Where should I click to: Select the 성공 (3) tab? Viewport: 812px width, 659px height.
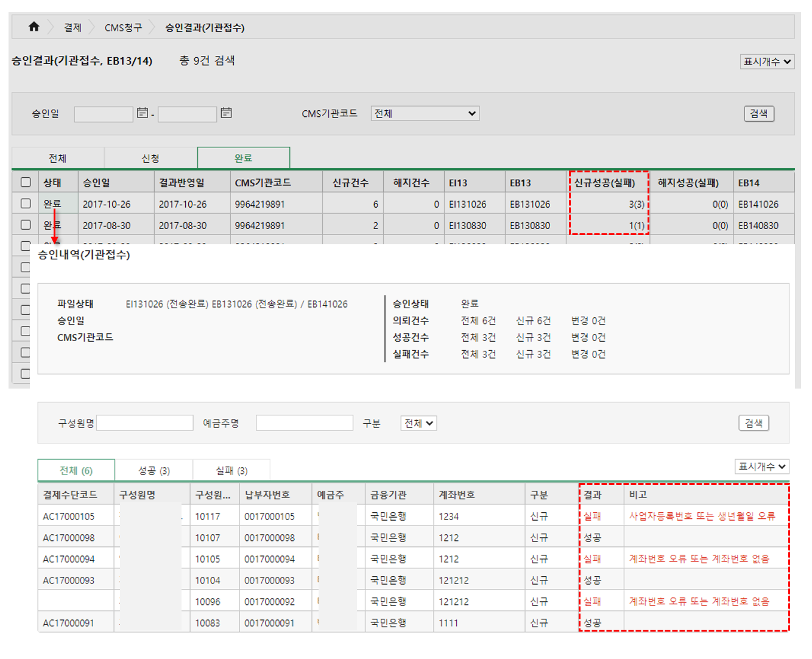(154, 470)
